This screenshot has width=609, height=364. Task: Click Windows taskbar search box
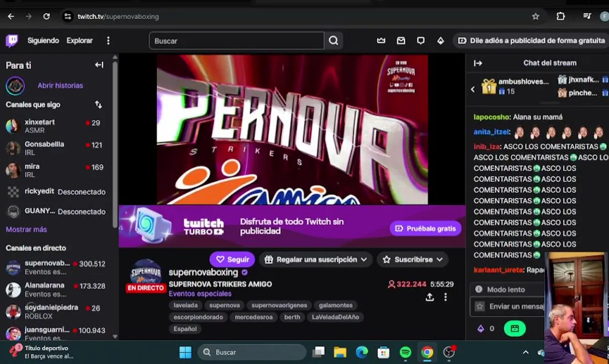pyautogui.click(x=252, y=352)
